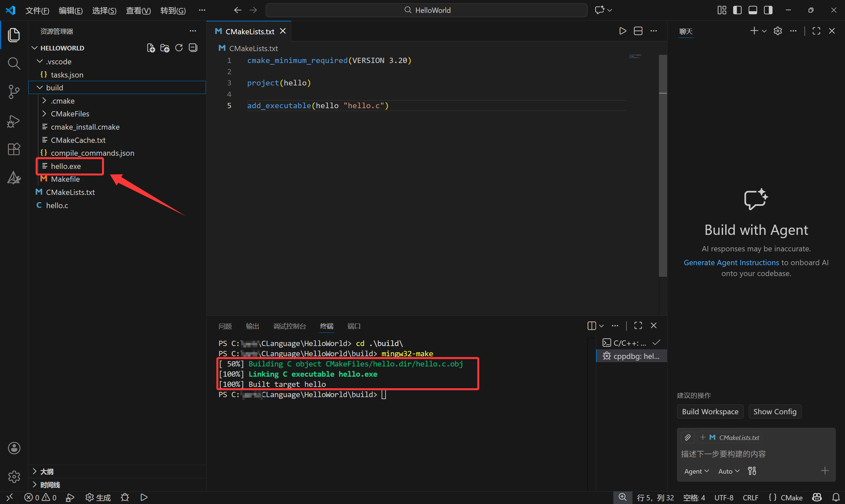Image resolution: width=845 pixels, height=504 pixels.
Task: Click 生成 build button in status bar
Action: click(x=98, y=497)
